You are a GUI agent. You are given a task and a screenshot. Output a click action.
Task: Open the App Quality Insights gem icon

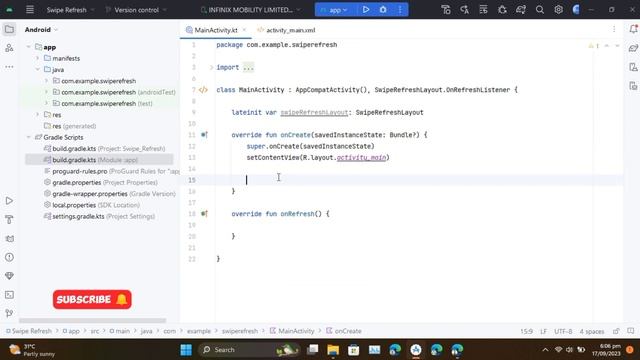click(x=9, y=276)
